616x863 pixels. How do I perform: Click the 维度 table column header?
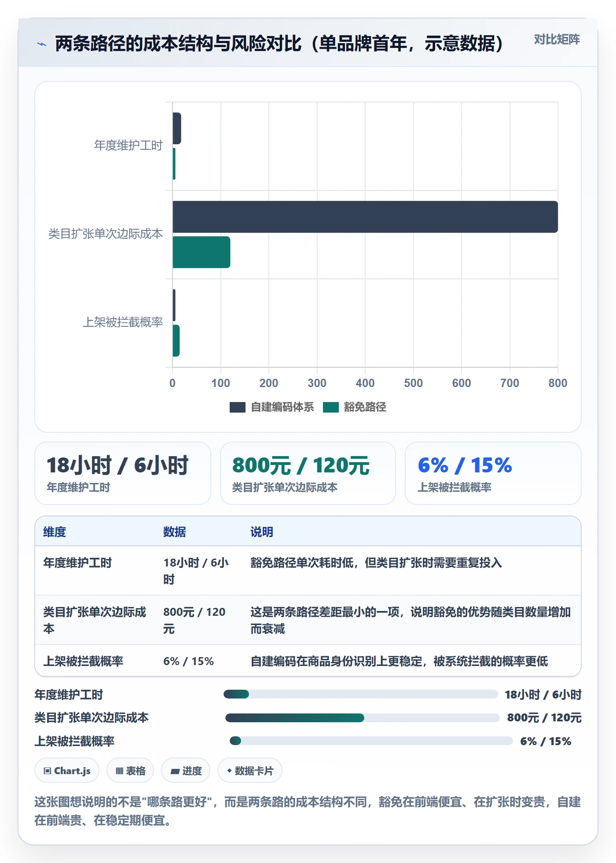point(55,532)
